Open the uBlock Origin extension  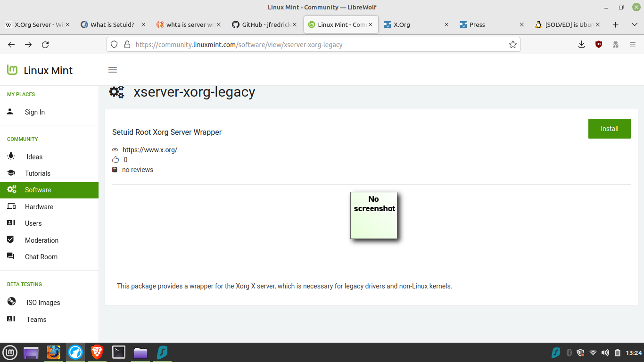(599, 44)
